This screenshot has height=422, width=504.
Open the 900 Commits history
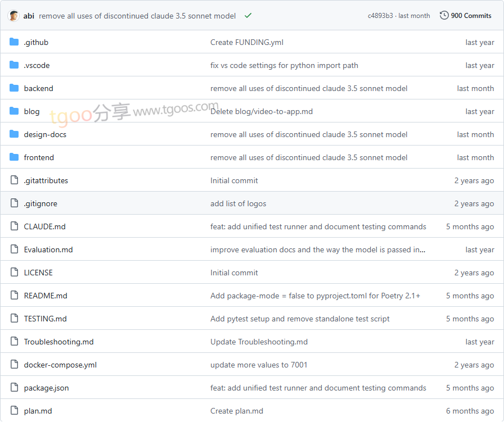[466, 16]
